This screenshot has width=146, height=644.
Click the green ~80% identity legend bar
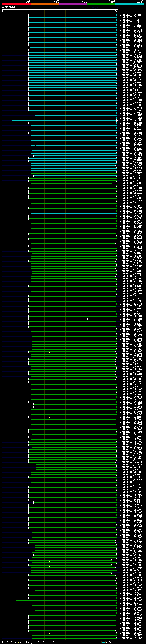[101, 4]
